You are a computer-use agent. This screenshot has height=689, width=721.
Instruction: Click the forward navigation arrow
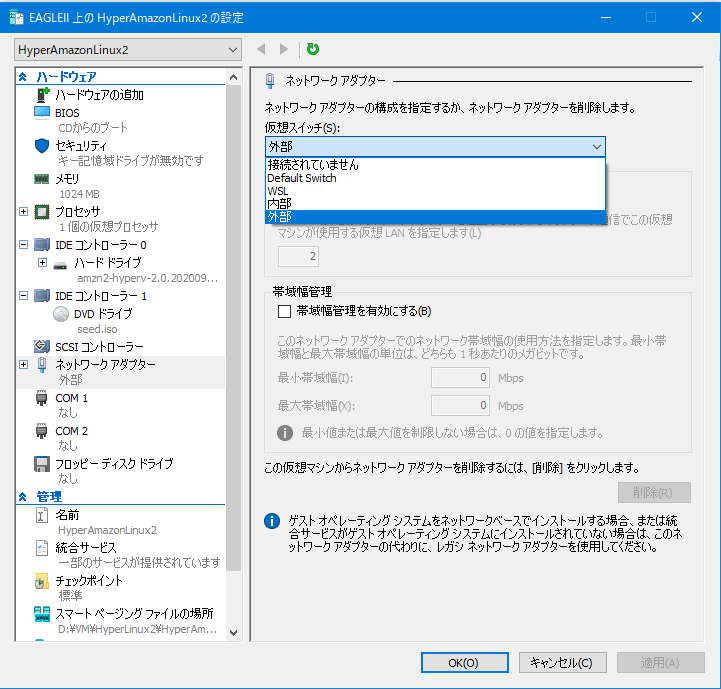284,49
